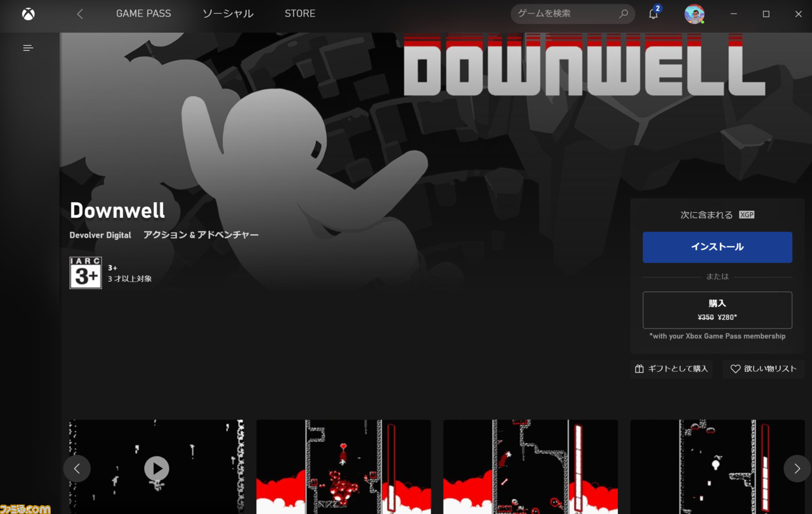Maximize the Xbox app window
Viewport: 812px width, 514px height.
[766, 14]
